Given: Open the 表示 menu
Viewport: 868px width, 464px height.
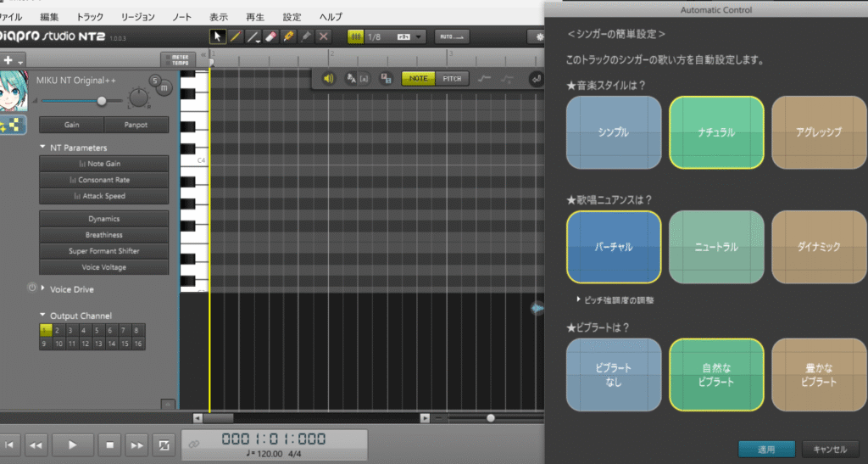Looking at the screenshot, I should click(218, 17).
